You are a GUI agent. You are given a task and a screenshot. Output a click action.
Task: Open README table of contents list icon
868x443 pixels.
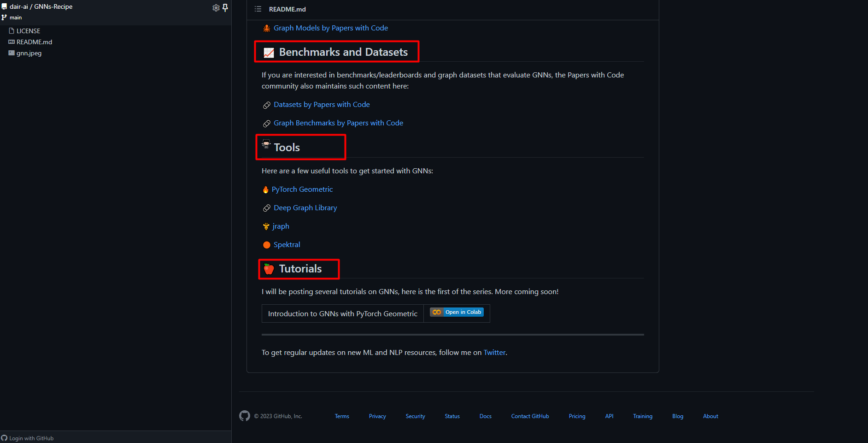click(x=258, y=9)
